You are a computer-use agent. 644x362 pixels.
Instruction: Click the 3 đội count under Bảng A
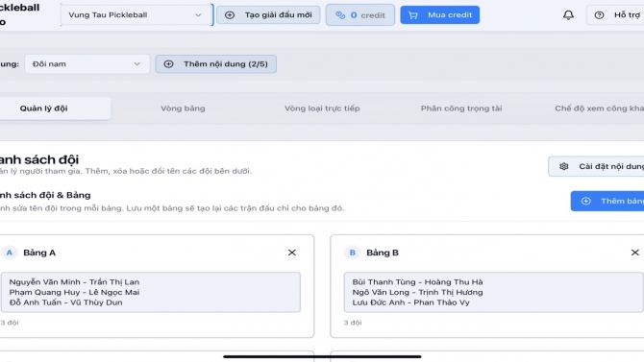pos(10,323)
